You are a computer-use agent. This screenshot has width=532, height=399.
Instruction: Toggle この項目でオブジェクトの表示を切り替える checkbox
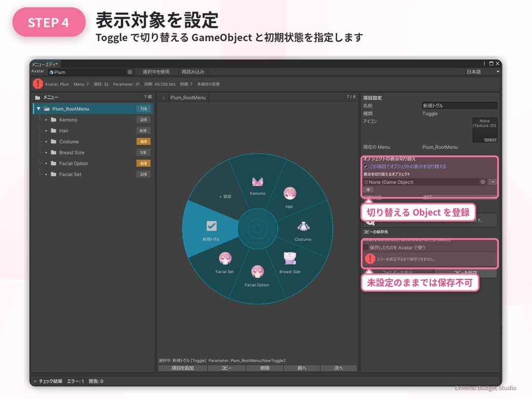tap(366, 167)
